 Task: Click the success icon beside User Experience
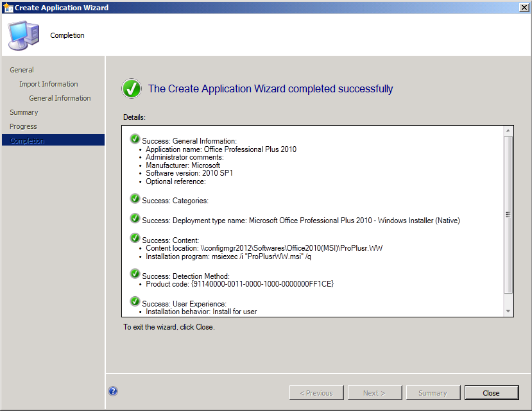[x=135, y=301]
